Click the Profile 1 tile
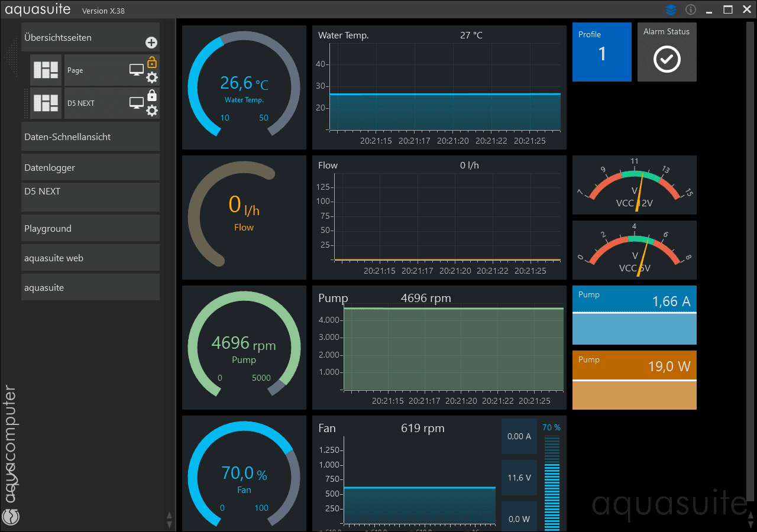 tap(602, 52)
